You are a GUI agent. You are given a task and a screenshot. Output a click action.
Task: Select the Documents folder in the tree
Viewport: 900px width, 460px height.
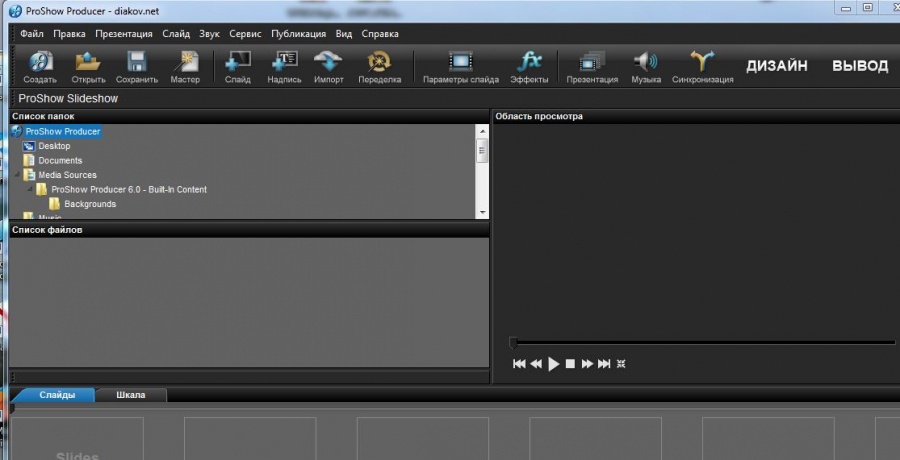60,160
